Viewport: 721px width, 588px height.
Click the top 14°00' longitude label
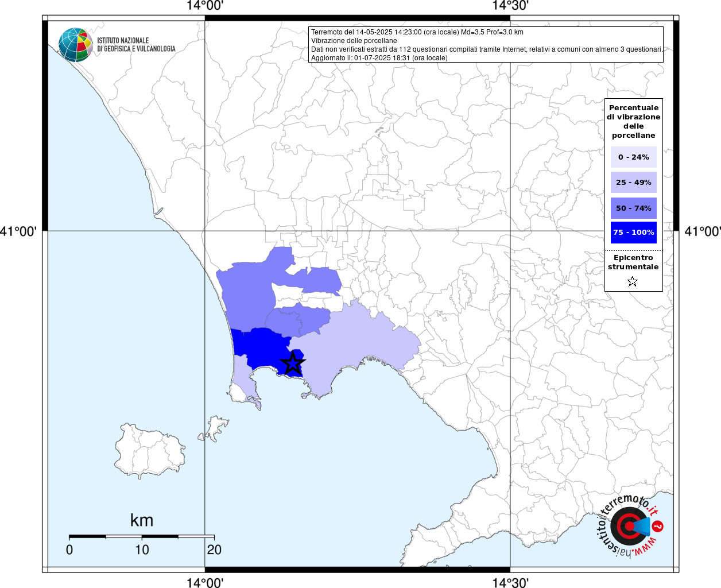pyautogui.click(x=205, y=6)
